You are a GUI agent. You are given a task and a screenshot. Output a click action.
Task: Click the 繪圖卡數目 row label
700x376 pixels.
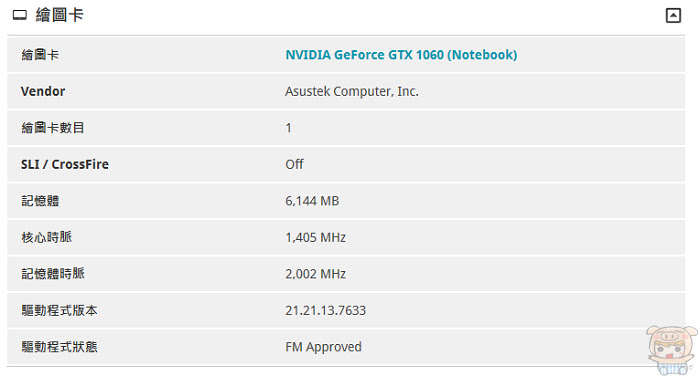(x=53, y=128)
